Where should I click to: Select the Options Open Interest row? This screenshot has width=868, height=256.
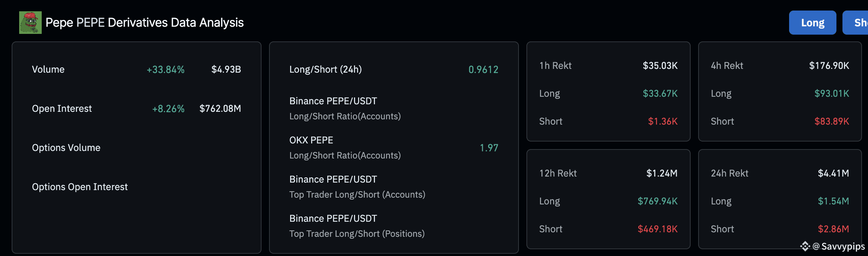click(136, 187)
